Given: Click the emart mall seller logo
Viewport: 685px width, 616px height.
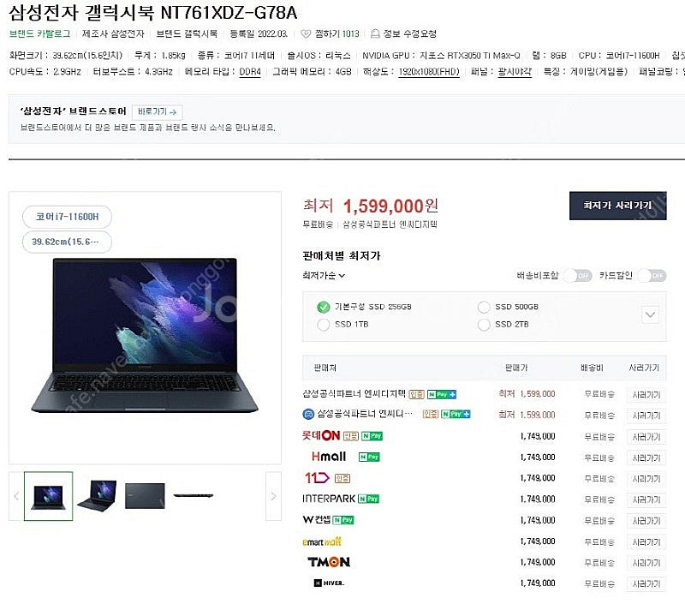Looking at the screenshot, I should [x=322, y=541].
